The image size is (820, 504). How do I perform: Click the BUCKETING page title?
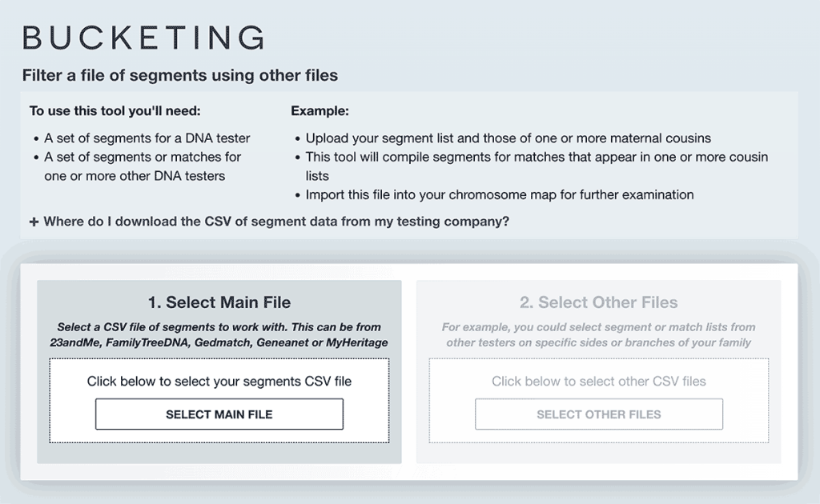pos(143,36)
